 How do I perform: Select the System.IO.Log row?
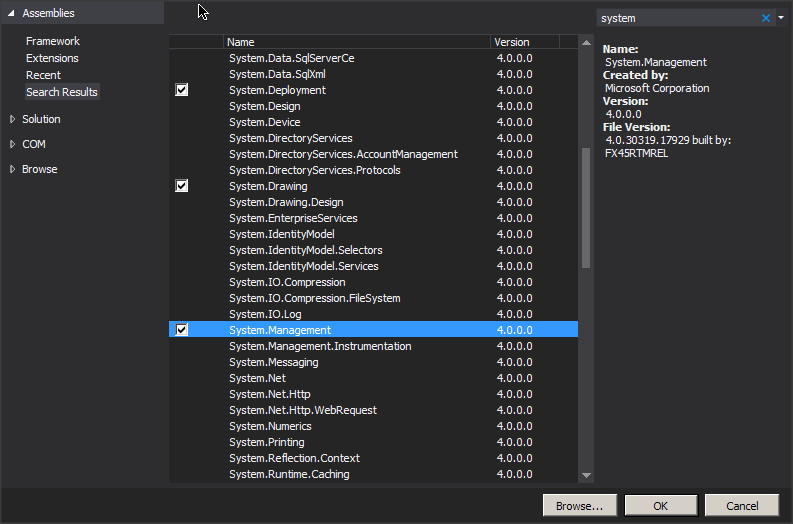click(x=373, y=314)
